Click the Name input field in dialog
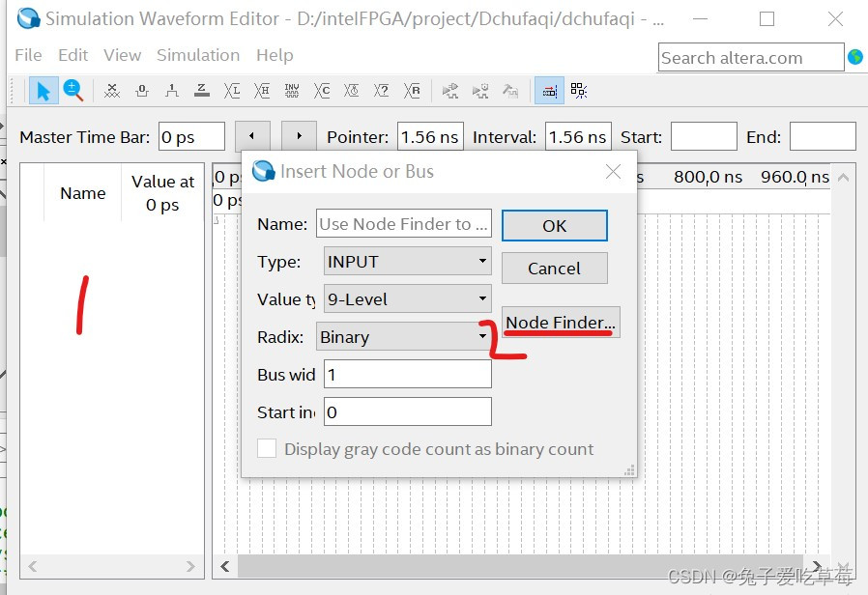The width and height of the screenshot is (868, 595). pyautogui.click(x=404, y=223)
